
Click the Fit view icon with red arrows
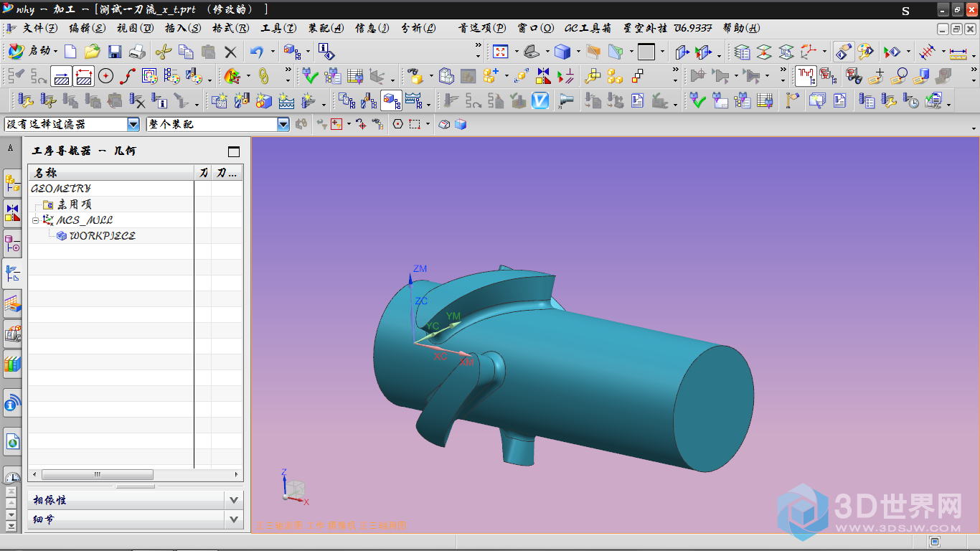coord(501,52)
